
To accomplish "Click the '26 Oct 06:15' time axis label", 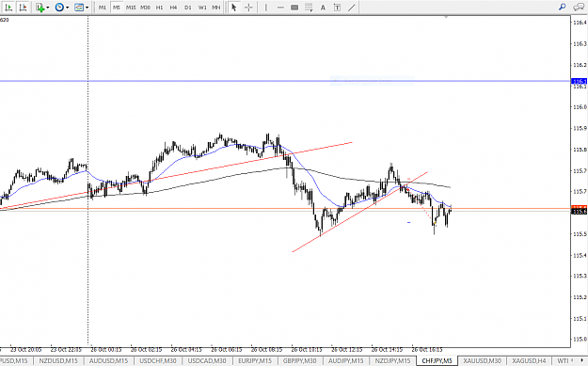I will click(x=227, y=349).
